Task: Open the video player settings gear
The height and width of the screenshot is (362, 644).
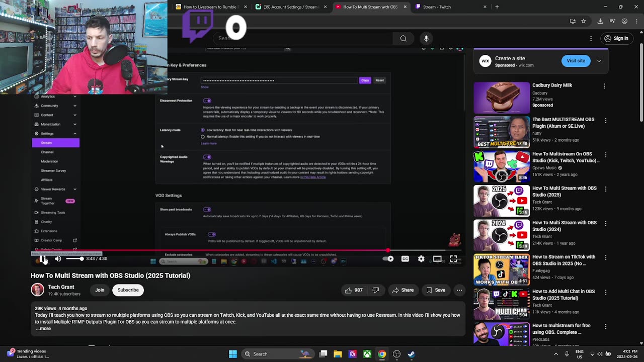Action: pyautogui.click(x=421, y=259)
